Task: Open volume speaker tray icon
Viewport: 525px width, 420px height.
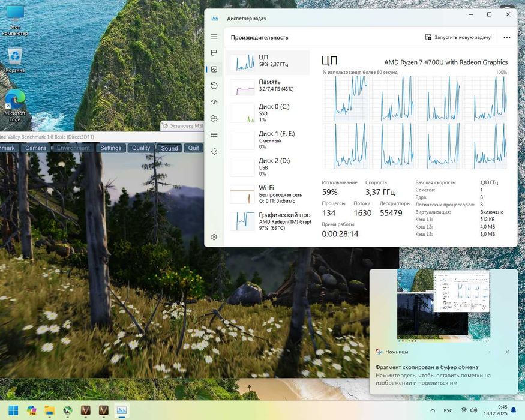Action: point(473,410)
